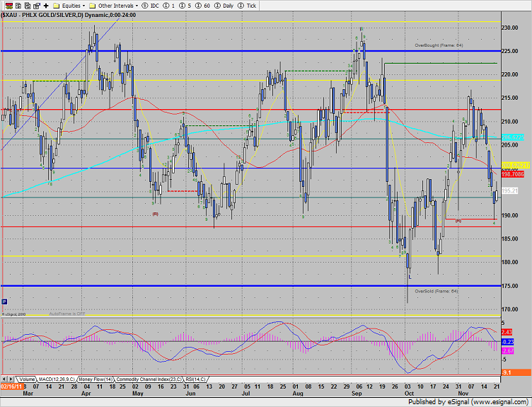Click the red 2.43 MACD value label
Screen dimensions: 532x407
coord(507,332)
